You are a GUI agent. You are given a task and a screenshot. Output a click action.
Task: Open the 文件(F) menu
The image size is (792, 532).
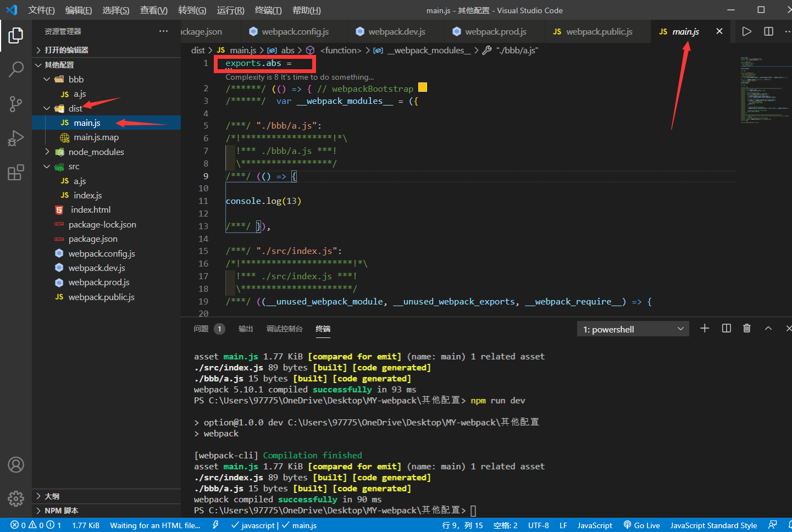(x=42, y=10)
